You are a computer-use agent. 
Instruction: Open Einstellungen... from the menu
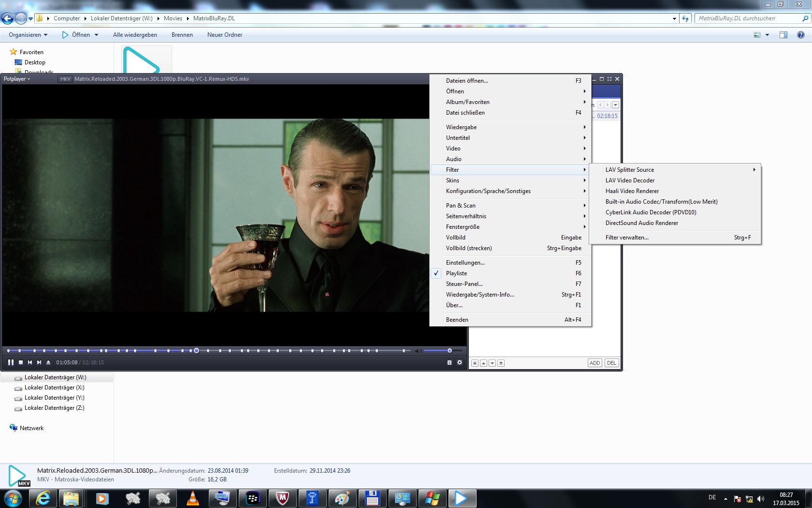pyautogui.click(x=510, y=263)
